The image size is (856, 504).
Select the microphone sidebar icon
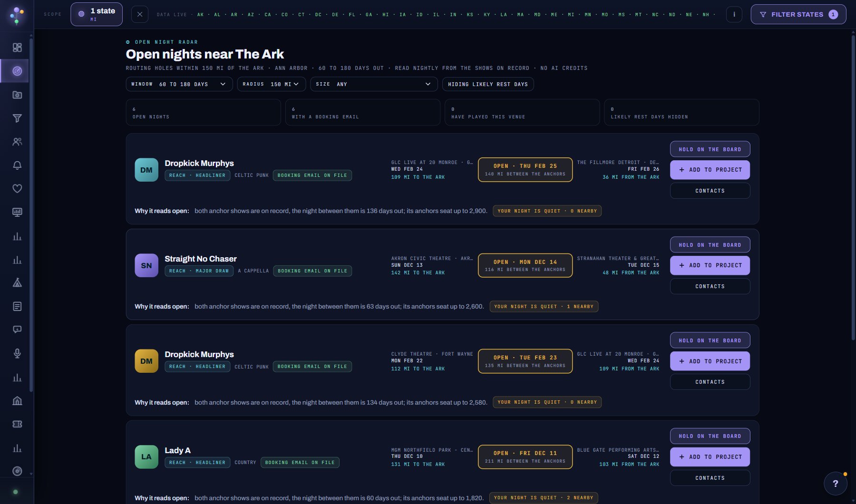tap(17, 353)
